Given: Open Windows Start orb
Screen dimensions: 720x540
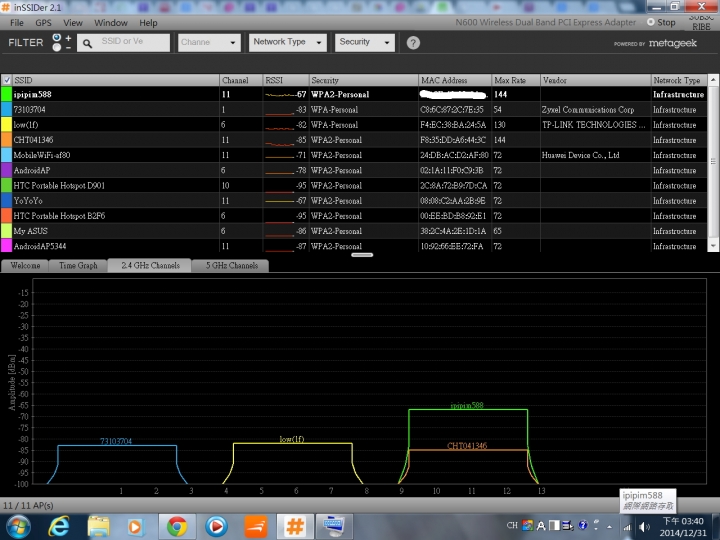Looking at the screenshot, I should point(18,527).
